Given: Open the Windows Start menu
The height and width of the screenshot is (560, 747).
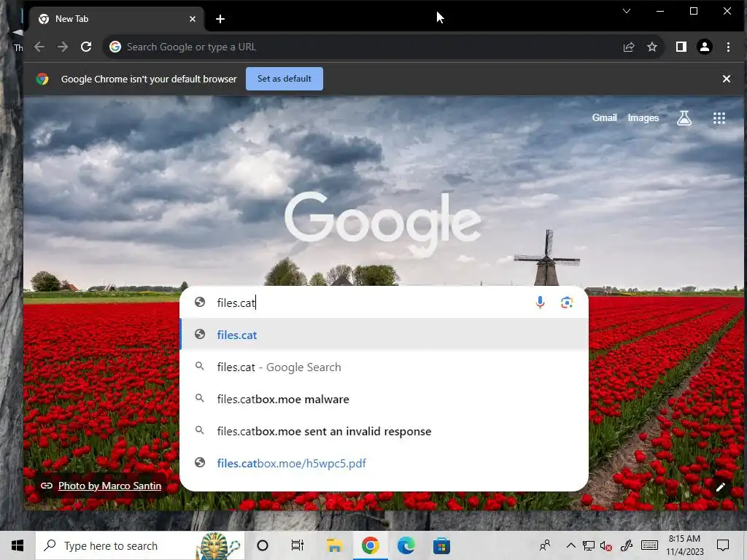Looking at the screenshot, I should (18, 545).
